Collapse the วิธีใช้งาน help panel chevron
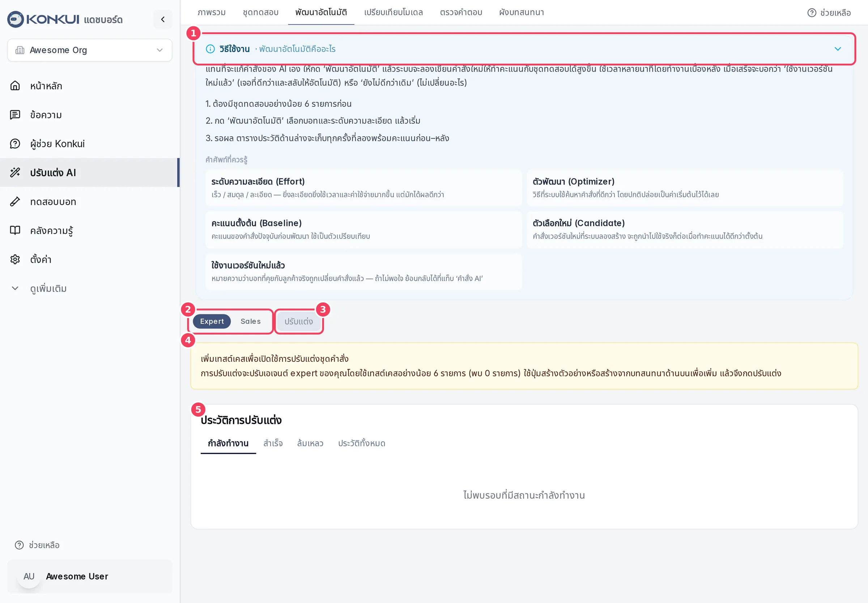 [x=838, y=49]
